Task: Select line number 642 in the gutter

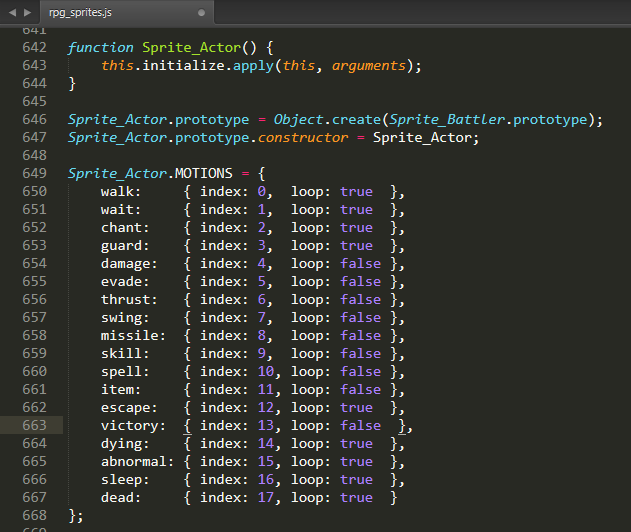Action: click(35, 47)
